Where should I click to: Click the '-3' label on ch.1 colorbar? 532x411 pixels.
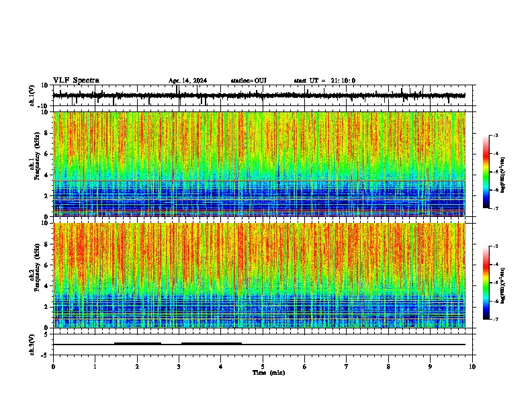click(496, 135)
